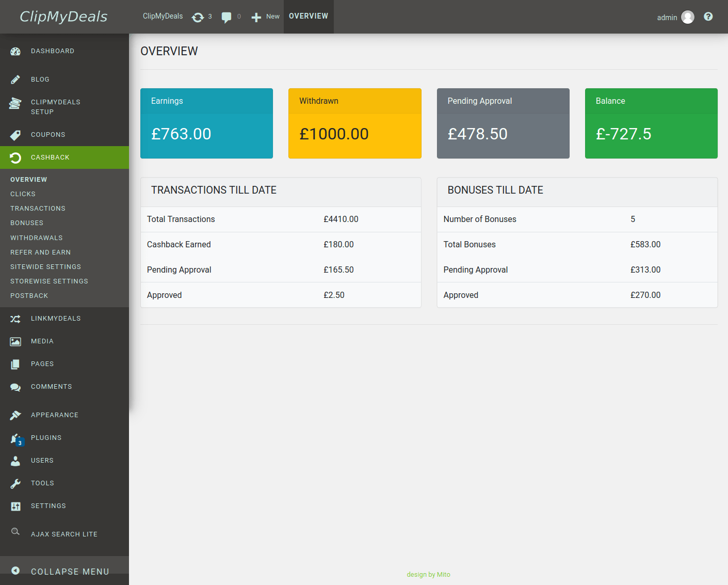Image resolution: width=728 pixels, height=585 pixels.
Task: Click the ClipMyDeals logo
Action: coord(63,17)
